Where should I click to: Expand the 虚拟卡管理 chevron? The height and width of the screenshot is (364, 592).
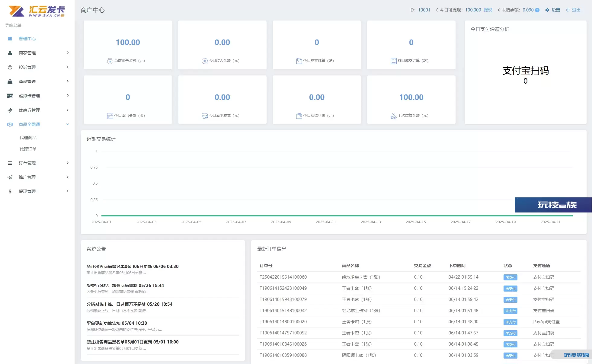click(x=68, y=95)
